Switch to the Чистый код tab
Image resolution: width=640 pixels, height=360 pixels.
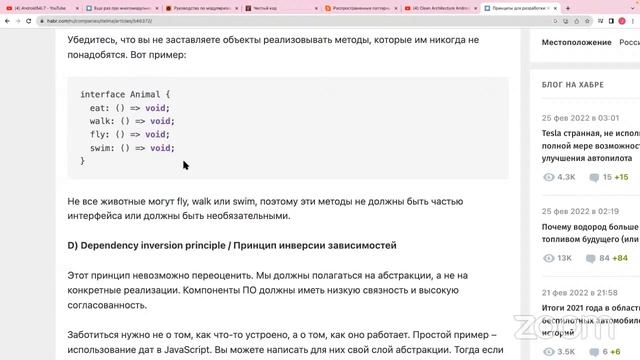(x=281, y=8)
